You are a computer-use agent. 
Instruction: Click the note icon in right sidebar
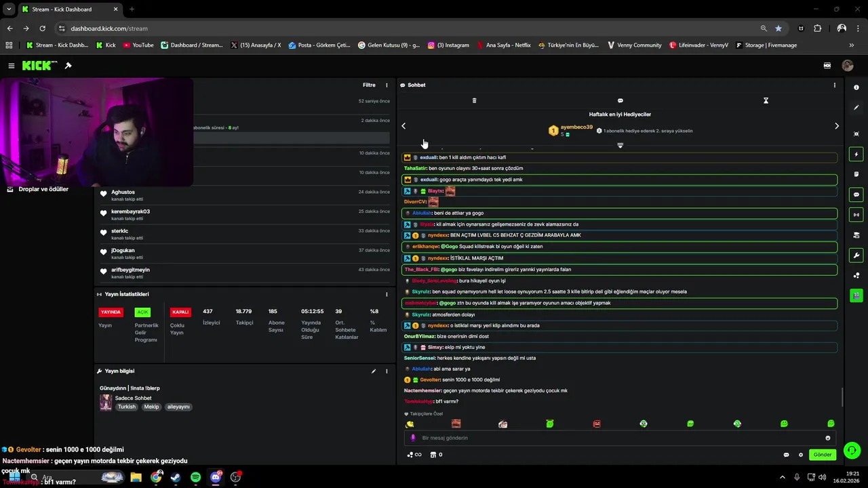(x=856, y=174)
